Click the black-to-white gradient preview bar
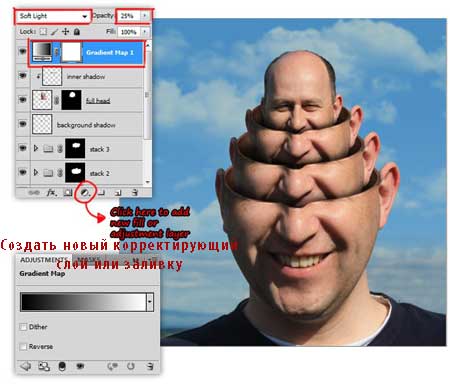 pos(83,302)
